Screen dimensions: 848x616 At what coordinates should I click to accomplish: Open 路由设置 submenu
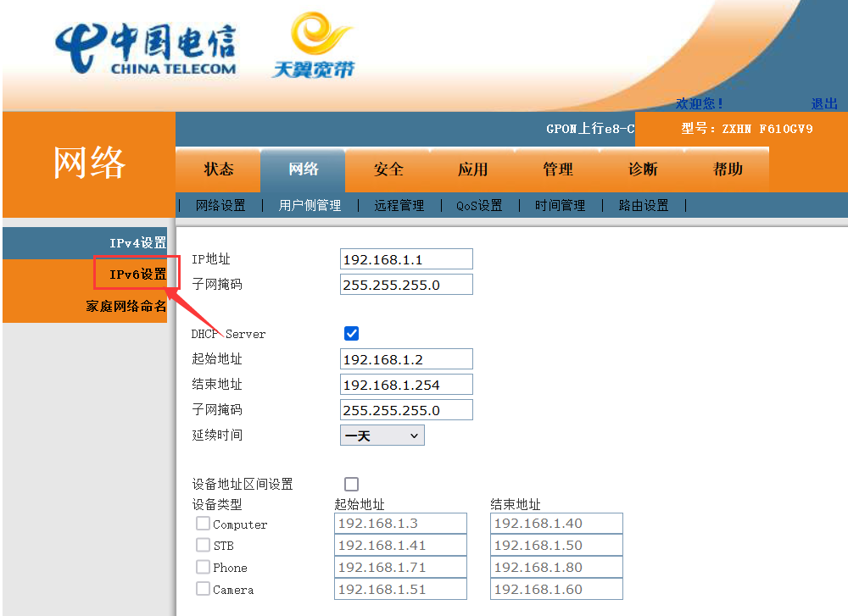point(644,205)
